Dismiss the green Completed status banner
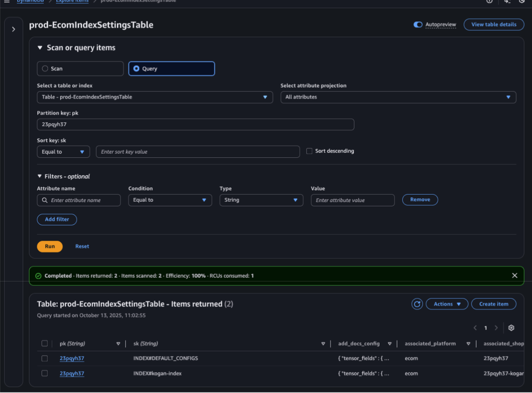 515,275
